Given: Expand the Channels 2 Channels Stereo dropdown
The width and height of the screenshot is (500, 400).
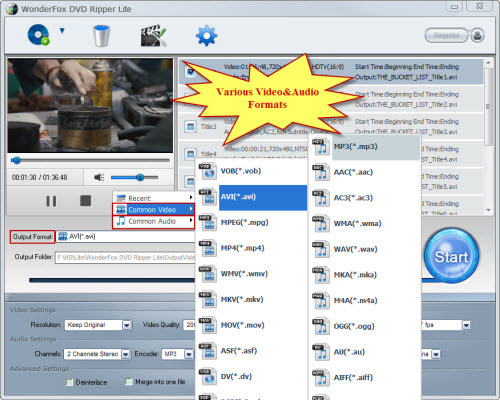Looking at the screenshot, I should click(x=125, y=354).
